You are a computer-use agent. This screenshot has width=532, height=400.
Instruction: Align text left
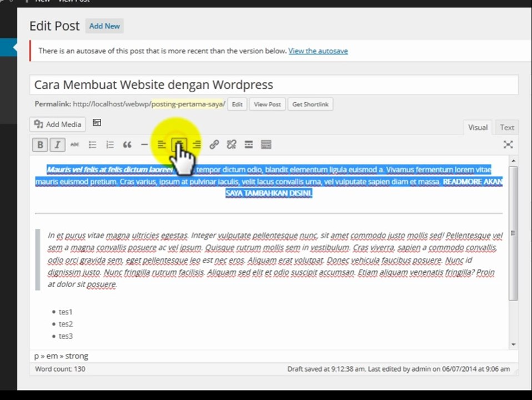tap(162, 144)
